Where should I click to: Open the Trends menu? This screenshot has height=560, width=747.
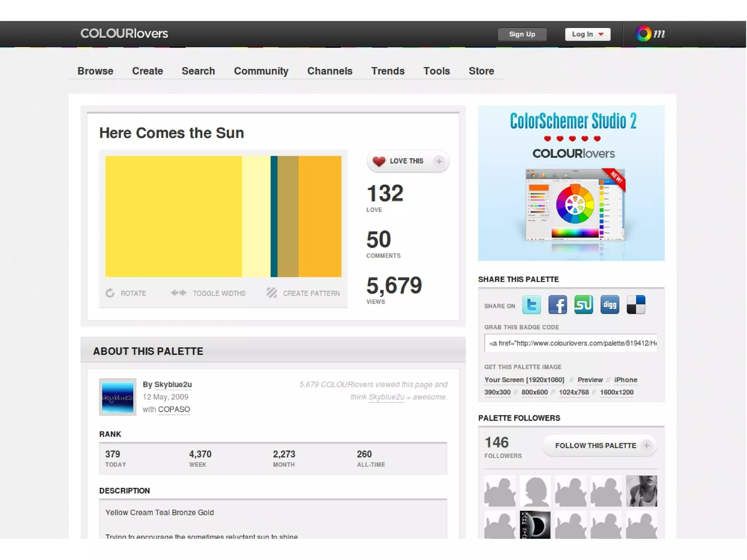click(387, 71)
